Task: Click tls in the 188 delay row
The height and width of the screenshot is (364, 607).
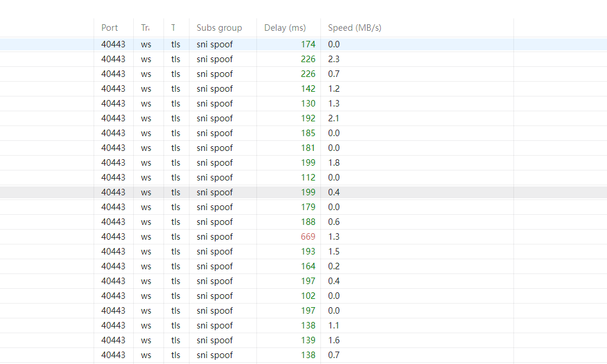Action: 176,222
